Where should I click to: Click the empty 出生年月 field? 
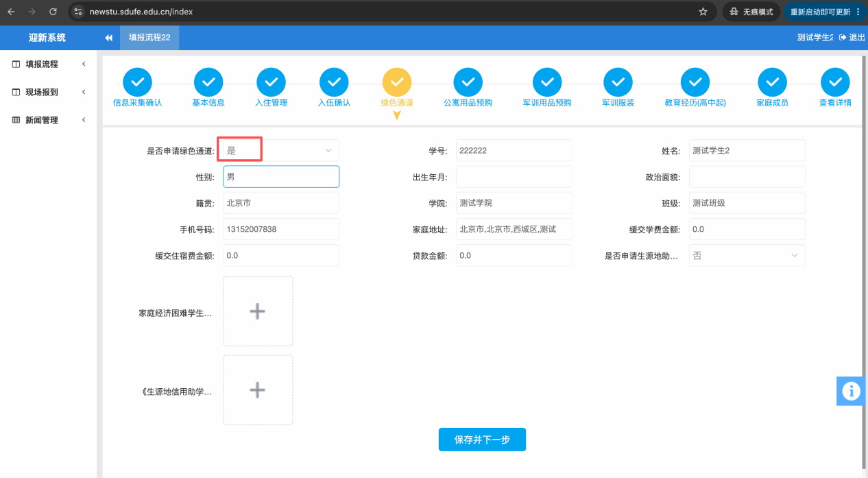pos(514,176)
